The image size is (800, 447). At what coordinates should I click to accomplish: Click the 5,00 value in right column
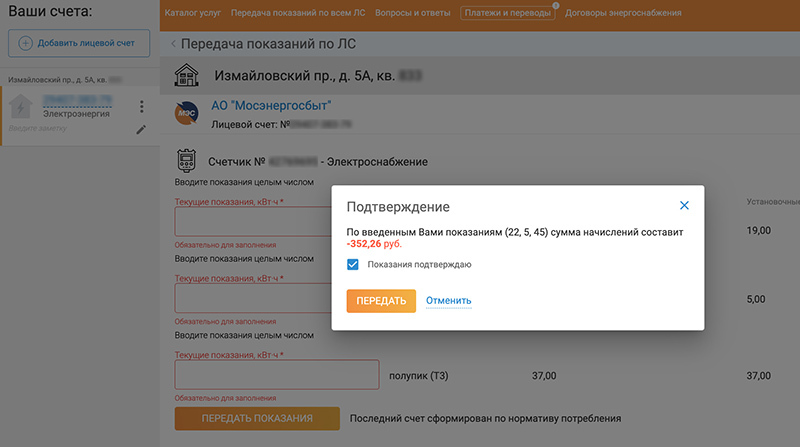pyautogui.click(x=756, y=300)
